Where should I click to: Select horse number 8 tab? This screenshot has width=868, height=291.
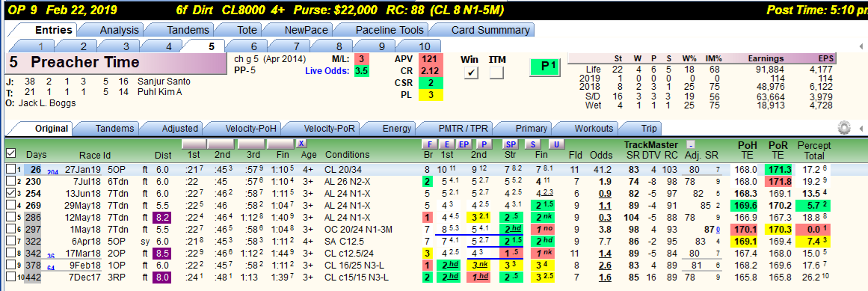click(x=339, y=46)
